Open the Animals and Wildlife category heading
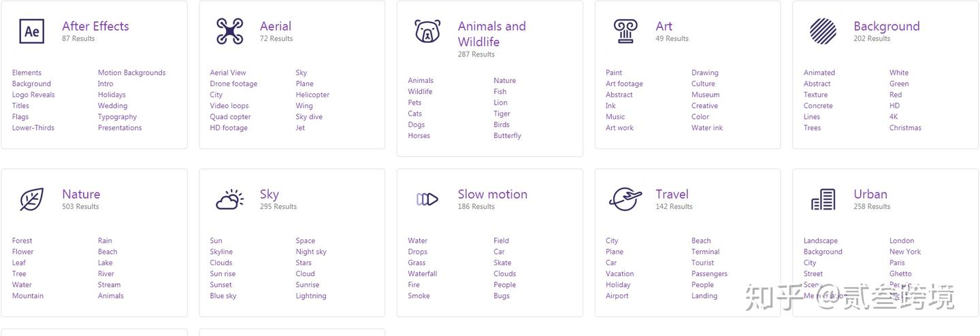 (x=491, y=34)
